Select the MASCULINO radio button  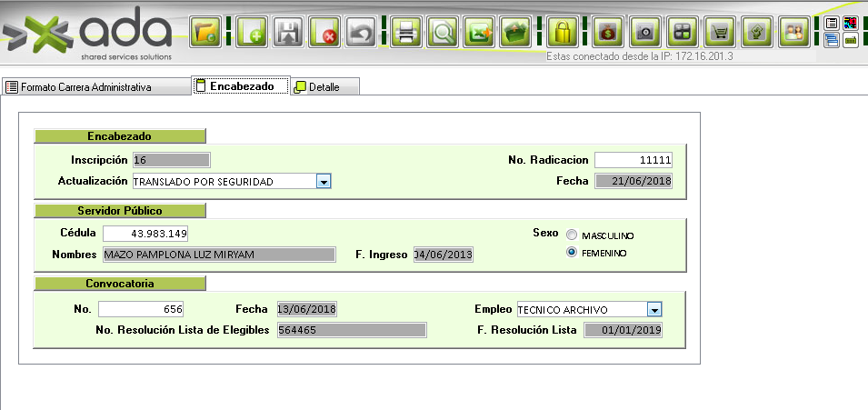[x=572, y=235]
